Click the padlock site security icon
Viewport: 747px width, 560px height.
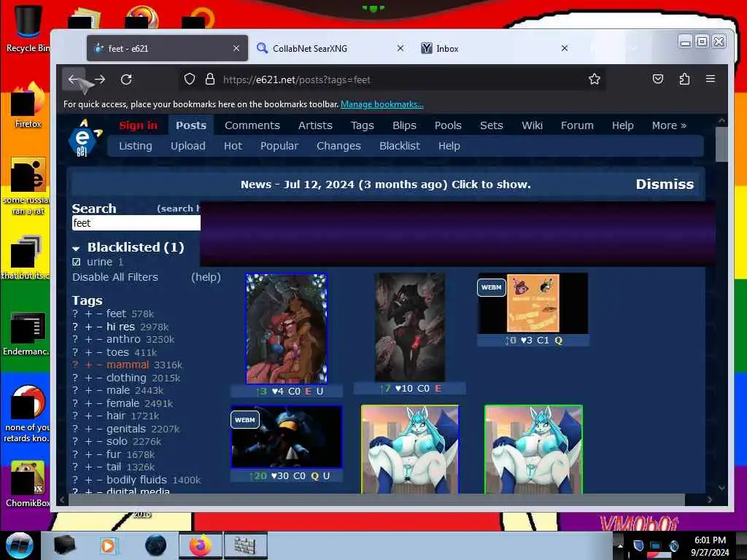pos(209,79)
